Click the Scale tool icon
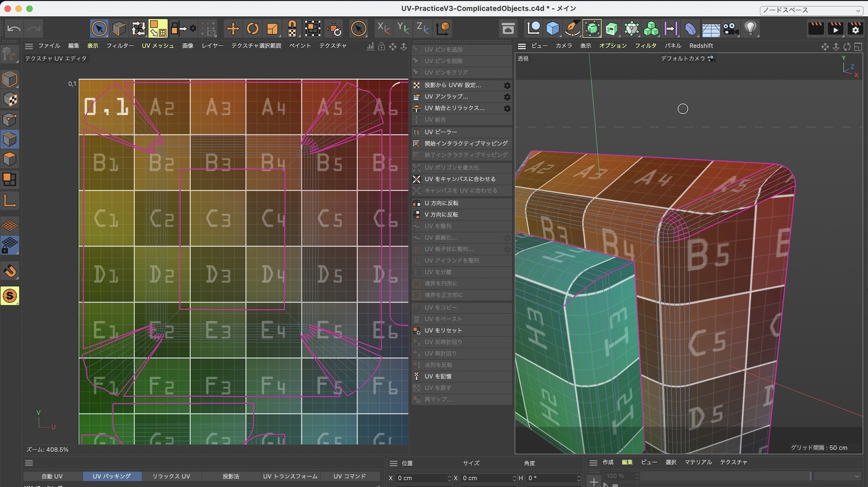The height and width of the screenshot is (487, 868). (272, 29)
